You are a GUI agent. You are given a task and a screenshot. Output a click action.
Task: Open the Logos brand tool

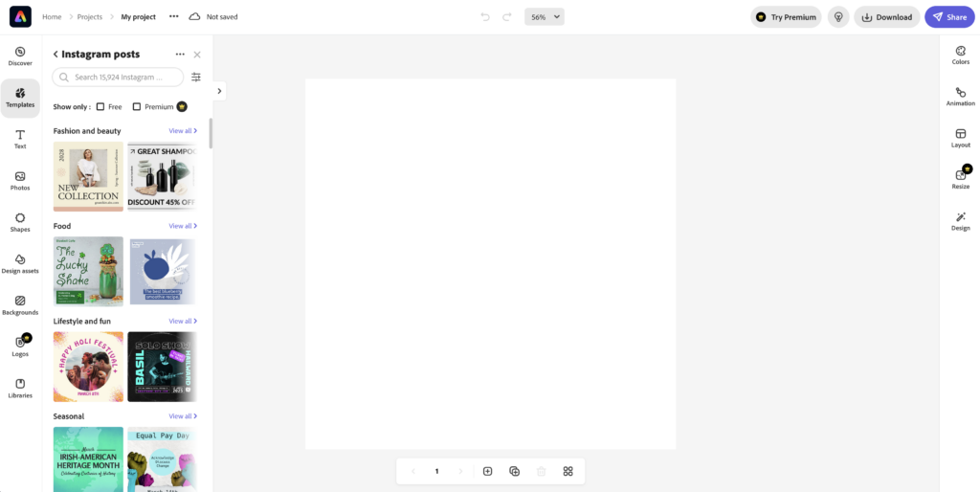click(x=20, y=347)
